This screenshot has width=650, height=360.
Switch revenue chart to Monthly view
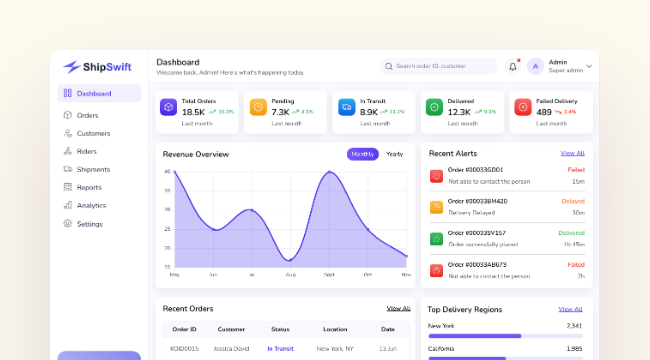pos(363,154)
